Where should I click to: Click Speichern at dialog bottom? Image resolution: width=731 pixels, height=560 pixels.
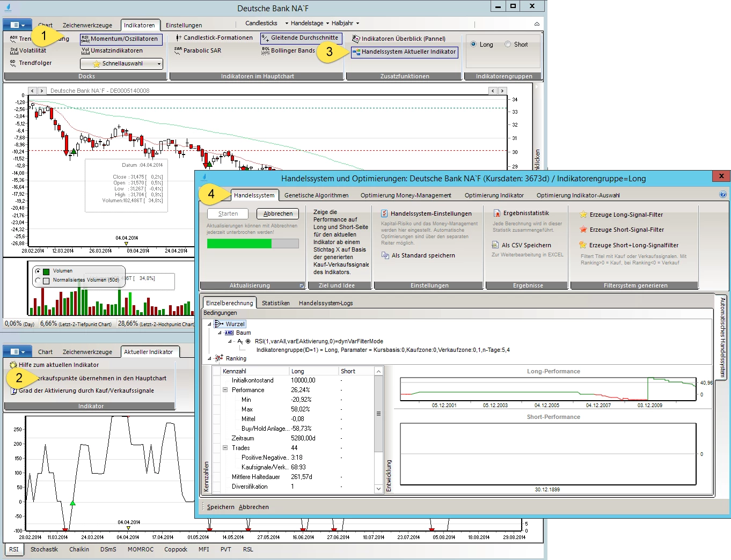click(221, 507)
